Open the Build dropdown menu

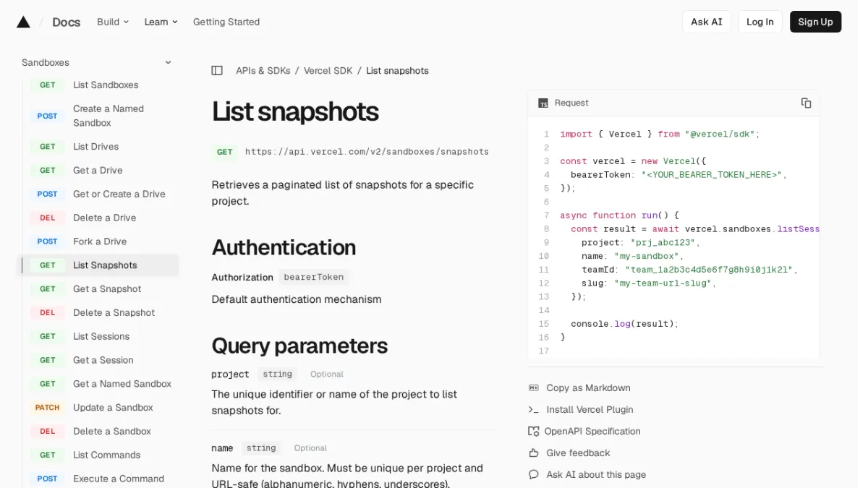pos(113,22)
